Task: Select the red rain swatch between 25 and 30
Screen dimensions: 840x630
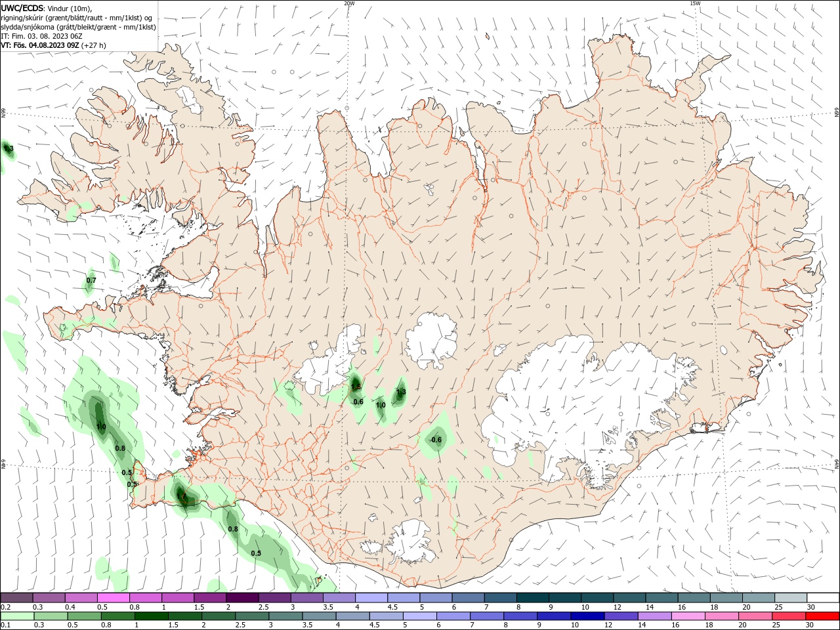Action: coord(788,616)
